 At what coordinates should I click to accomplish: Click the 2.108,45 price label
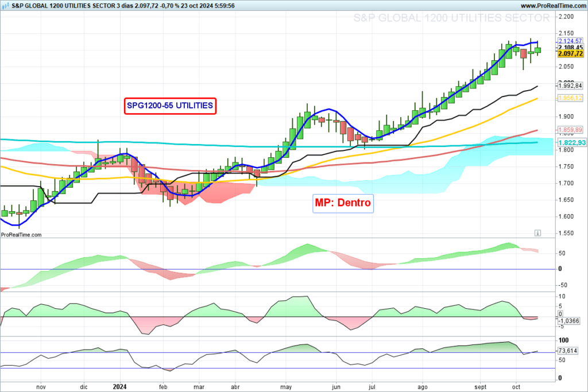coord(570,47)
